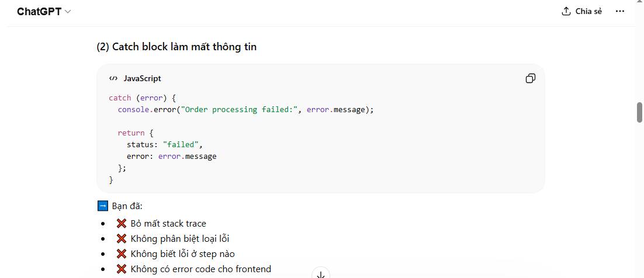The width and height of the screenshot is (644, 278).
Task: Click the "Chia sẻ" button label
Action: coord(588,12)
